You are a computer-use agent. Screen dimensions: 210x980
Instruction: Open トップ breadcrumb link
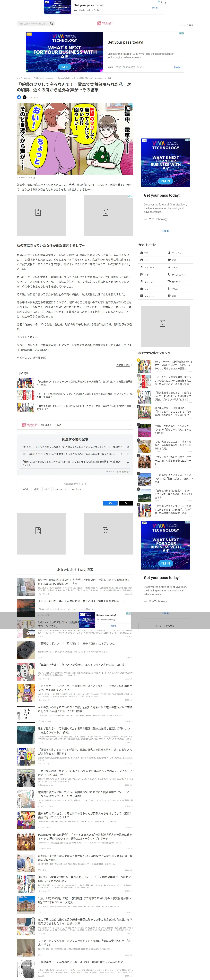coord(19,78)
